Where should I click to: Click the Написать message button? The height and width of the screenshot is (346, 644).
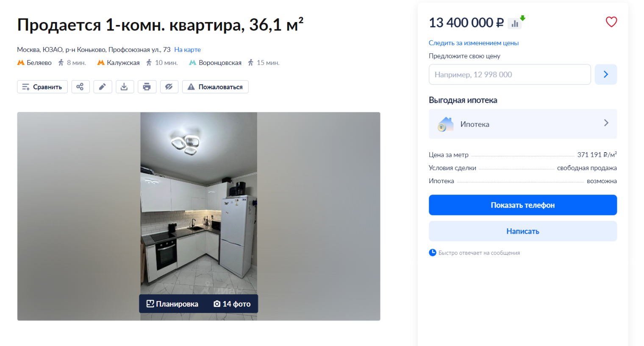(522, 231)
